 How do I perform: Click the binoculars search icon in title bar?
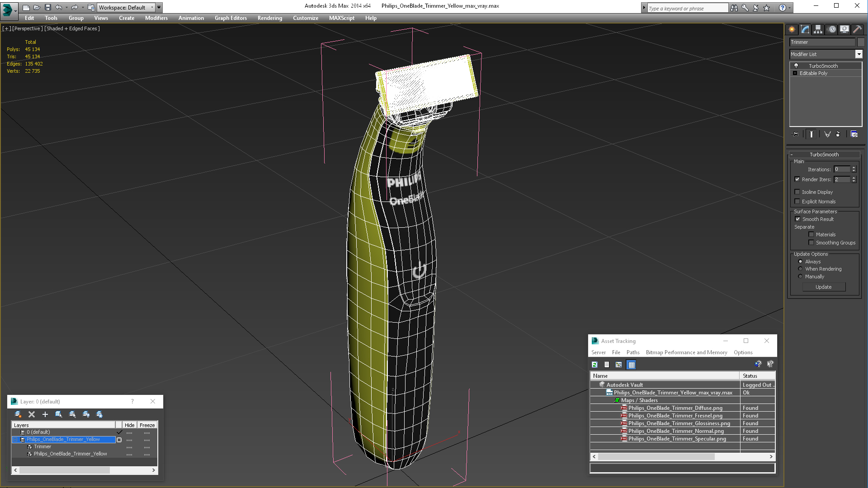[734, 8]
